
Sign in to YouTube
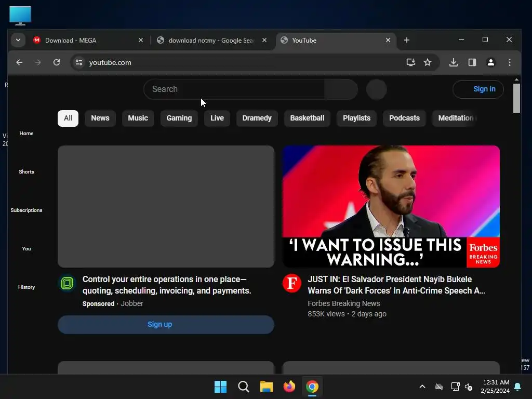478,89
